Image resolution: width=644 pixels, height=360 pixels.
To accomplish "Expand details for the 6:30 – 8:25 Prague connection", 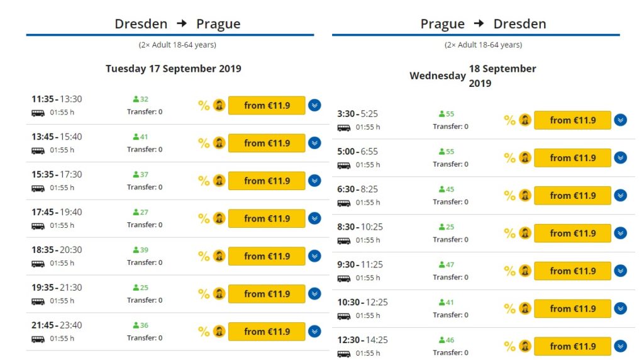I will pyautogui.click(x=621, y=196).
